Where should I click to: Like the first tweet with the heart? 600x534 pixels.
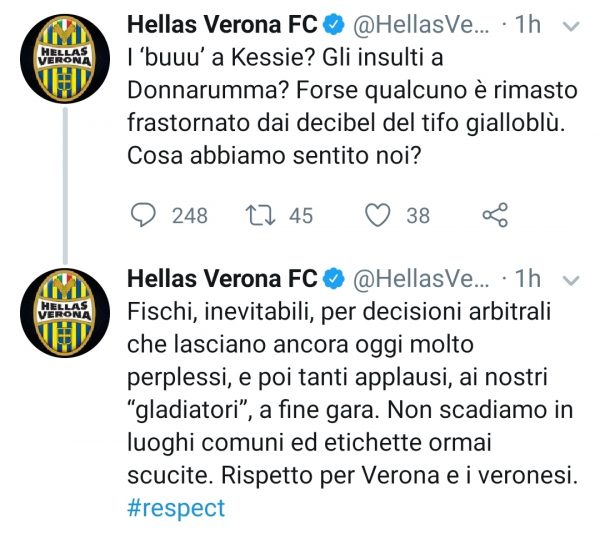pyautogui.click(x=377, y=215)
